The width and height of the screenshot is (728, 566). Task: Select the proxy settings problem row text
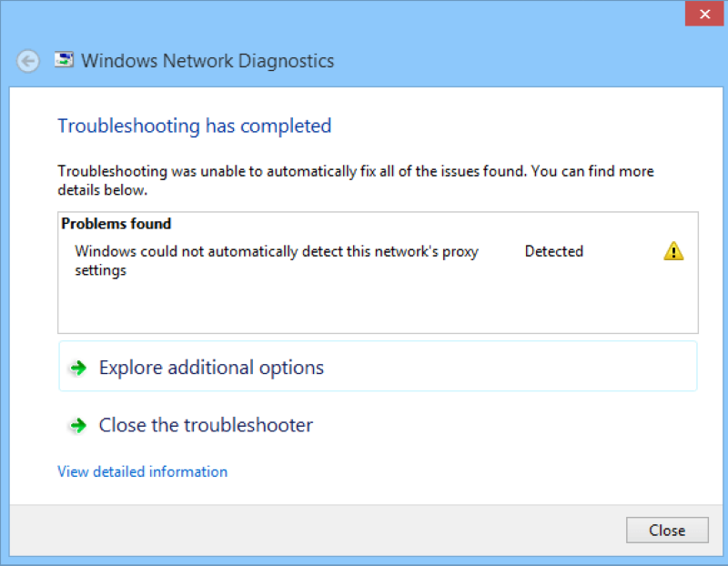tap(277, 260)
